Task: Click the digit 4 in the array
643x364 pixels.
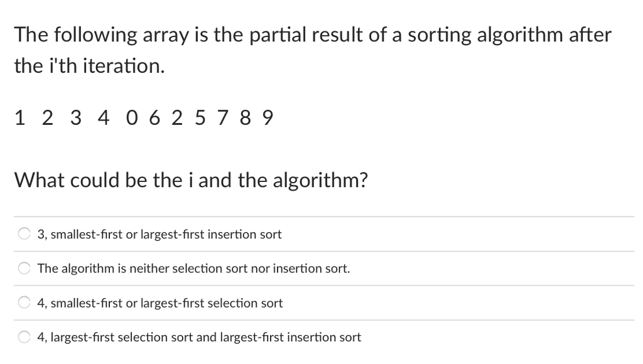Action: (x=104, y=118)
